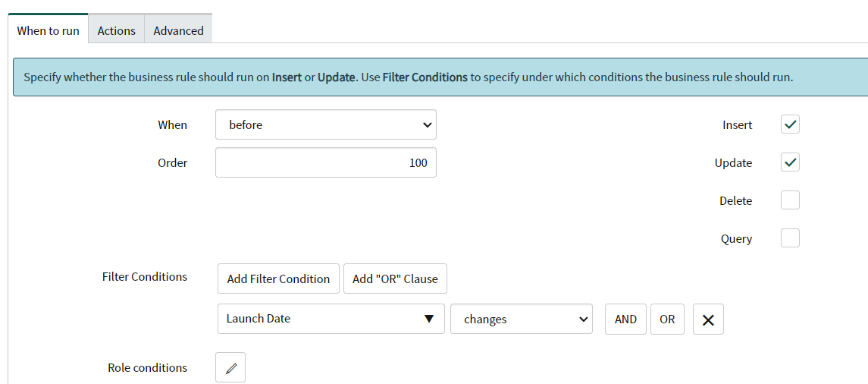Viewport: 868px width, 384px height.
Task: Click the blue informational banner text
Action: [x=408, y=77]
